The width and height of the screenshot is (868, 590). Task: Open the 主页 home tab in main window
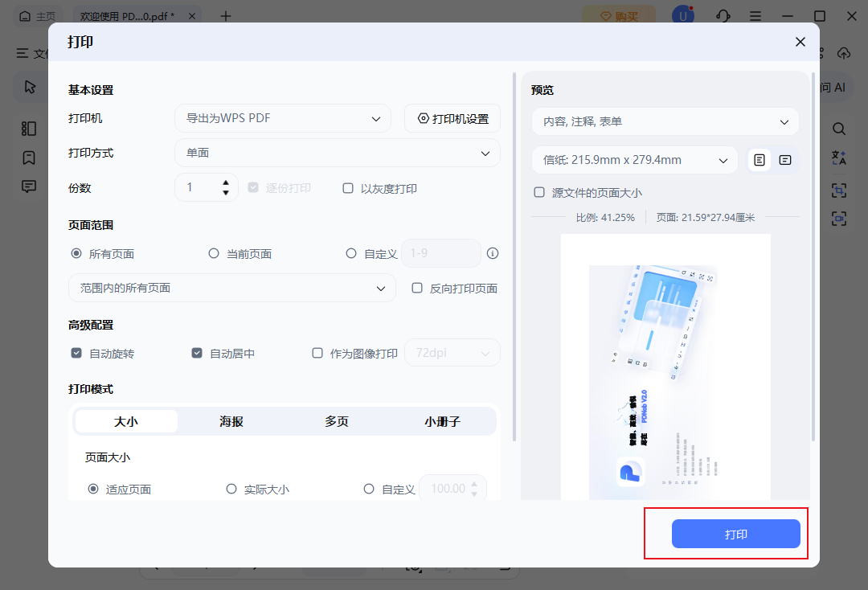tap(38, 16)
